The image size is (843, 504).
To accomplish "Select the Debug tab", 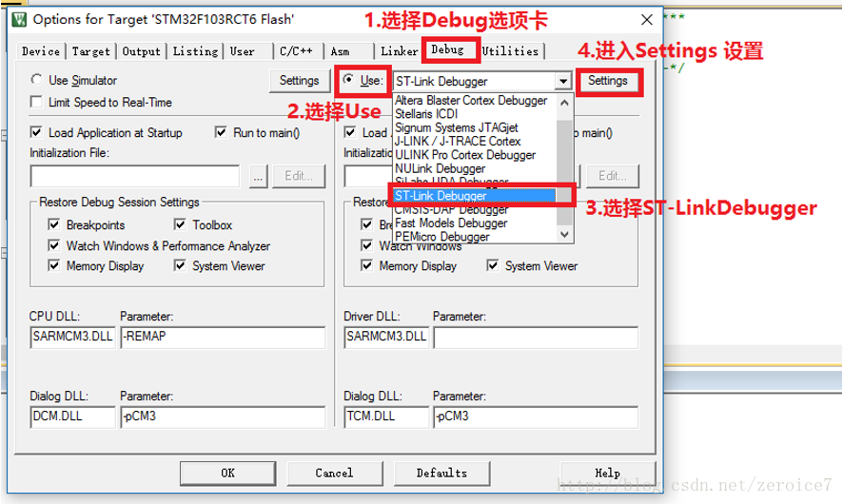I will [447, 50].
